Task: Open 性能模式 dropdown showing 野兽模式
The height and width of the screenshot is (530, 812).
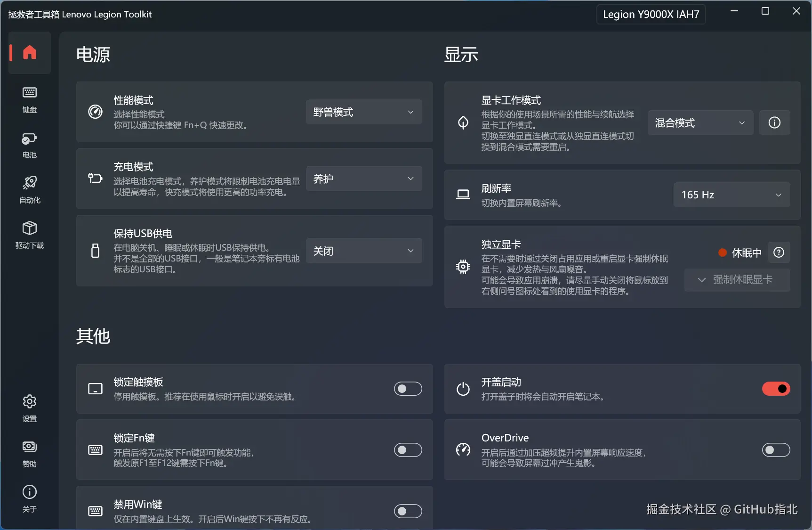Action: (364, 112)
